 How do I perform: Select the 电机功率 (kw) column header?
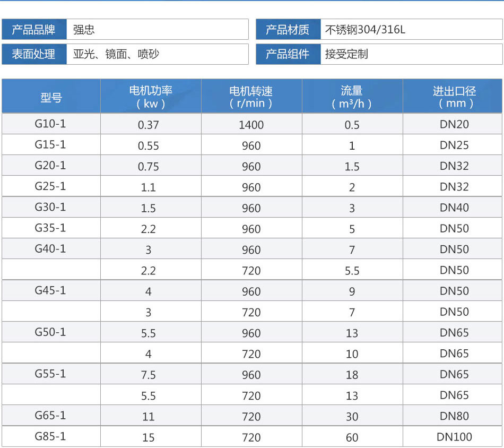151,97
